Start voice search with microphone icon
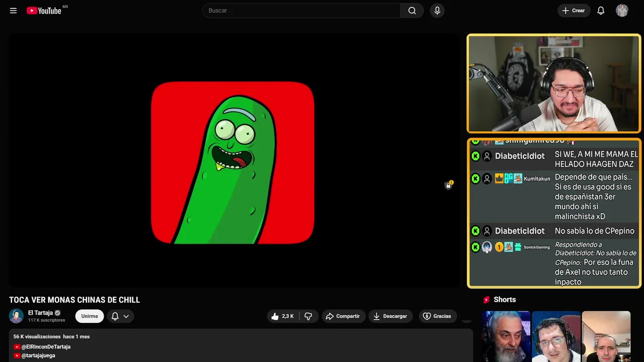This screenshot has height=362, width=644. [437, 11]
